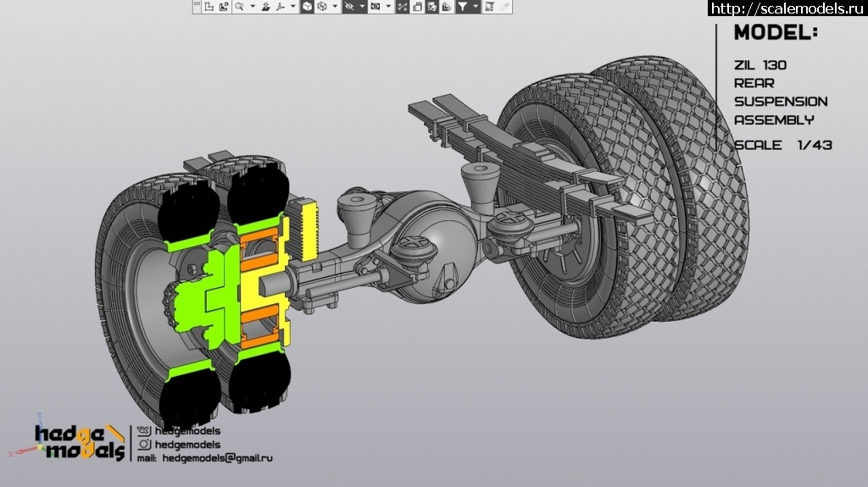Expand the hide objects dropdown arrow
This screenshot has height=487, width=868.
(x=362, y=7)
